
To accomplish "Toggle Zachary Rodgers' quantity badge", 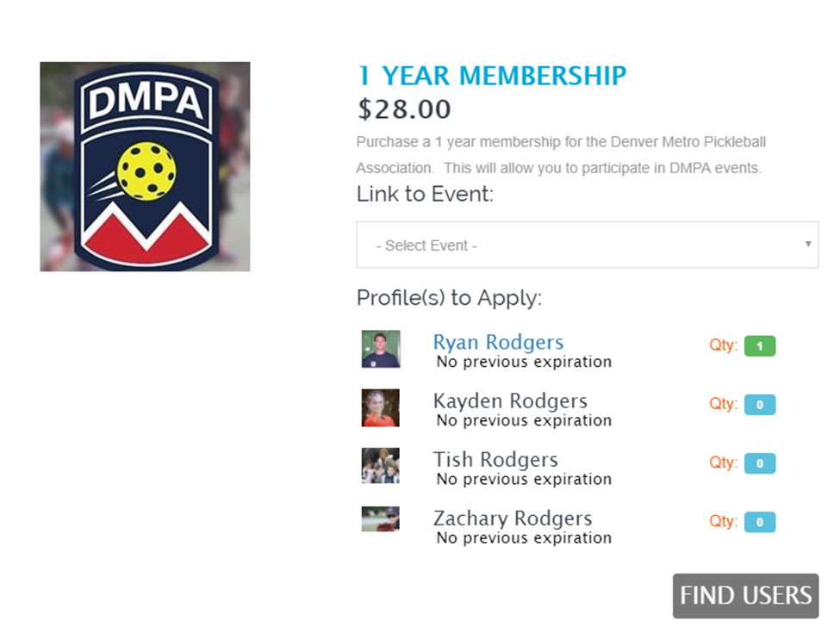I will [x=760, y=522].
